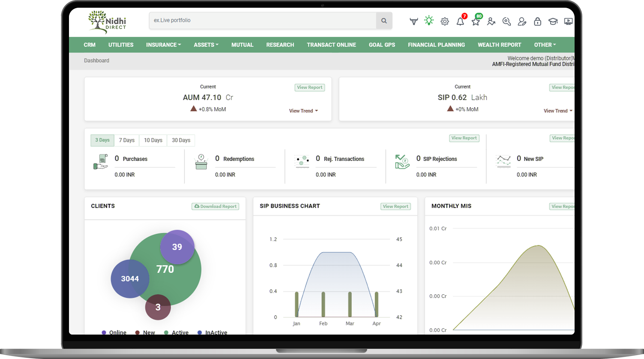Expand the INSURANCE dropdown menu

click(x=163, y=45)
